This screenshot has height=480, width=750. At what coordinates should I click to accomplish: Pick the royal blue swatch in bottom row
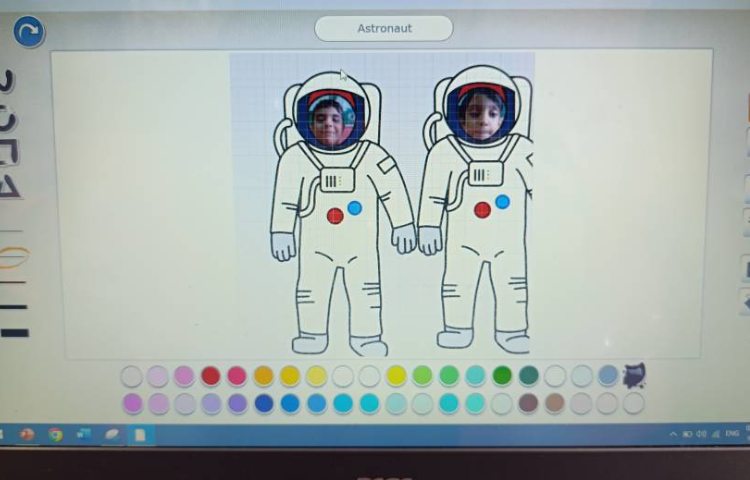coord(264,403)
